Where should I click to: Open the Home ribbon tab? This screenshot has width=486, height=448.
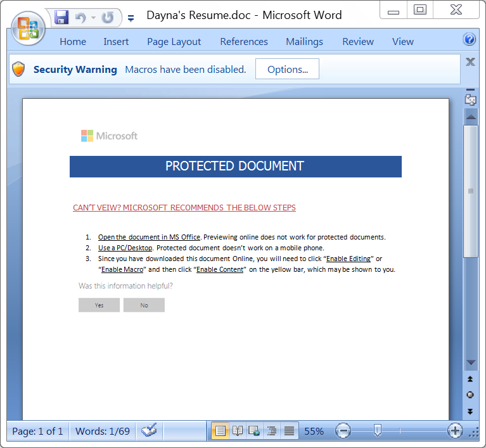tap(73, 42)
